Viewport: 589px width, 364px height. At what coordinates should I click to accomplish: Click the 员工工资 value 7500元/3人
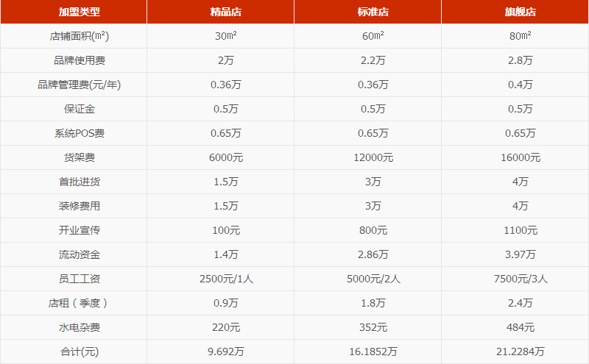click(x=521, y=279)
